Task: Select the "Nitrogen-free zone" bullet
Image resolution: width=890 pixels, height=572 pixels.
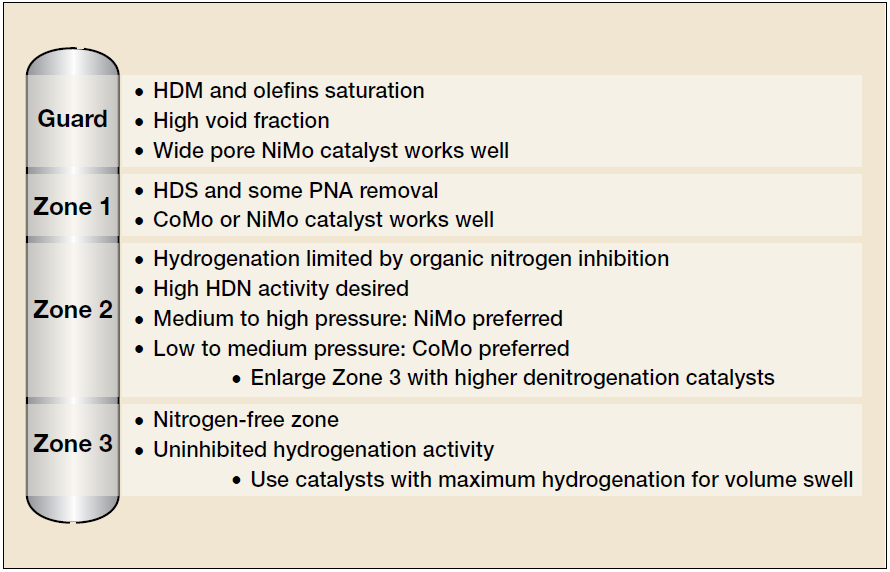Action: [245, 420]
